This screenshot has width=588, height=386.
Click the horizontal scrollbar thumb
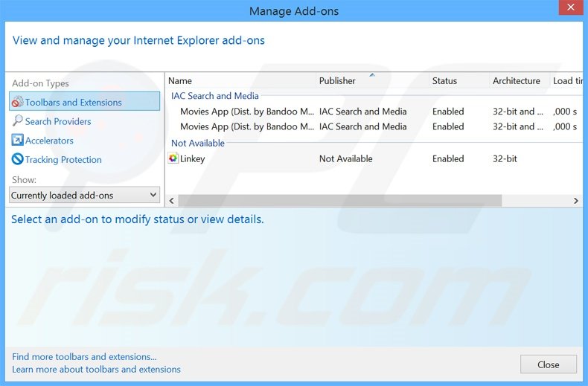tap(339, 201)
